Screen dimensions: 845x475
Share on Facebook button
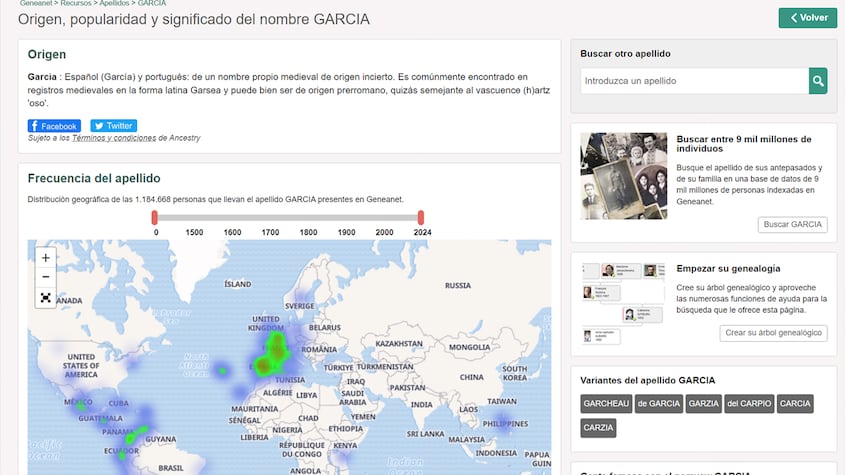pos(54,126)
